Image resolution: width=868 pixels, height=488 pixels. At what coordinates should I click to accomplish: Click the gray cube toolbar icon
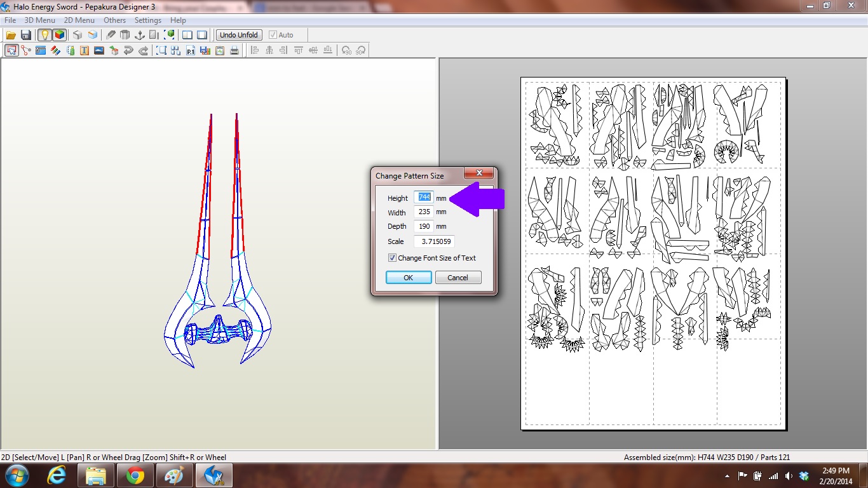(x=78, y=35)
